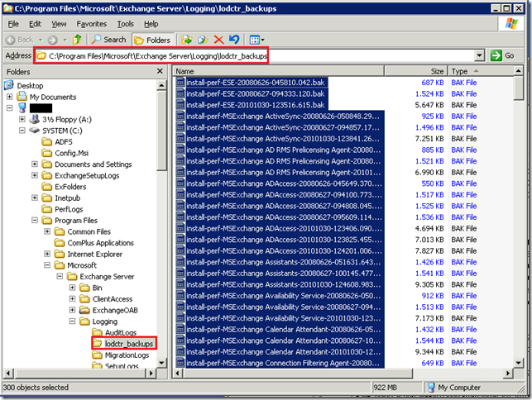Select the PerfLogs folder icon
This screenshot has height=400, width=532.
pyautogui.click(x=47, y=209)
